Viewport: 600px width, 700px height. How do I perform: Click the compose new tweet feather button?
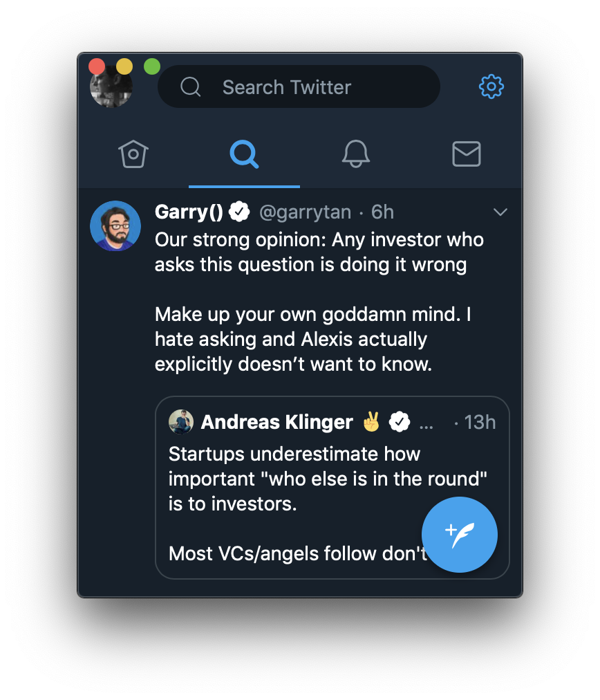[460, 534]
